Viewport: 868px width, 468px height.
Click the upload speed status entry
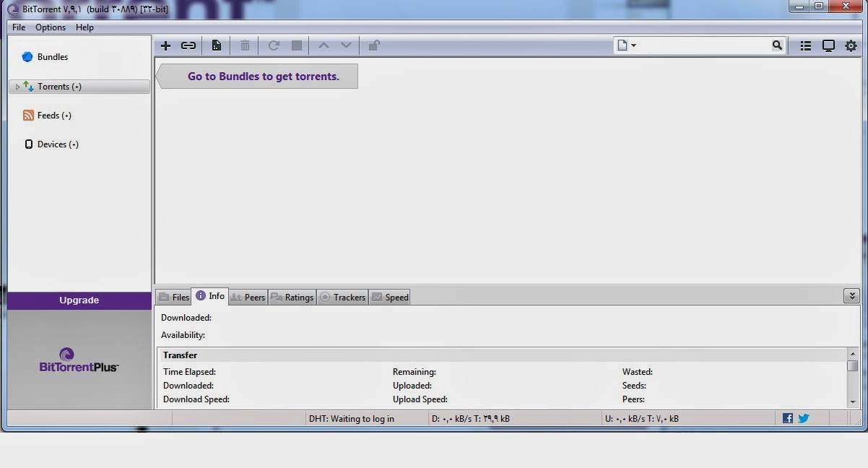[642, 418]
